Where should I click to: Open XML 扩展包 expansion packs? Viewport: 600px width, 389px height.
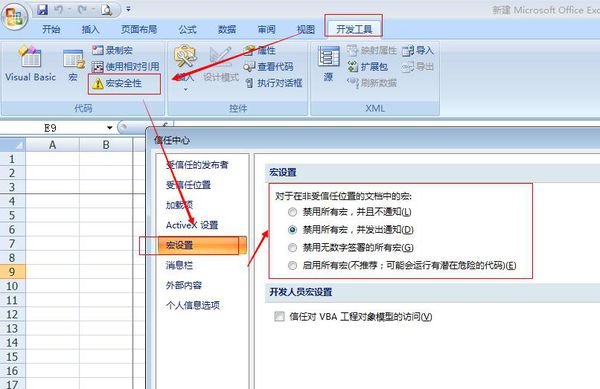367,67
